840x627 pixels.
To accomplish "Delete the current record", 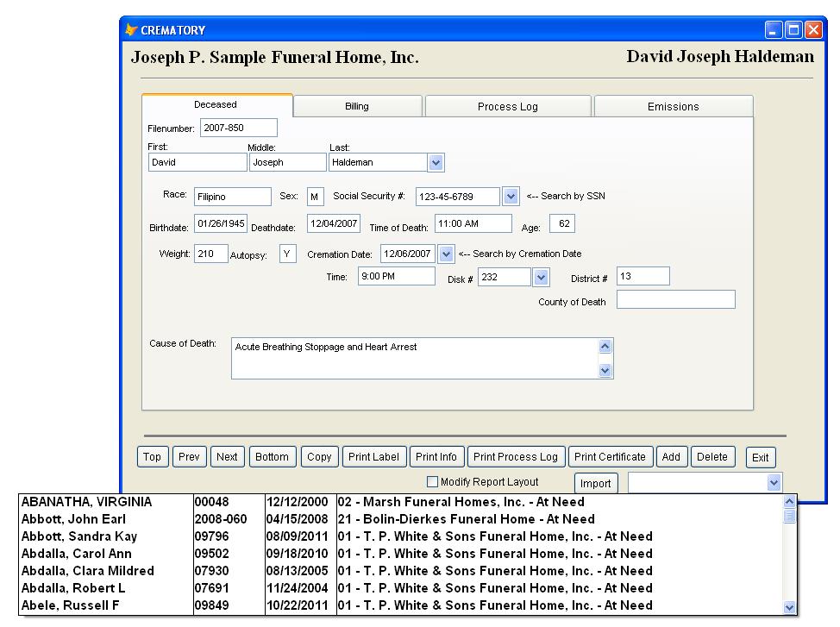I will tap(712, 456).
